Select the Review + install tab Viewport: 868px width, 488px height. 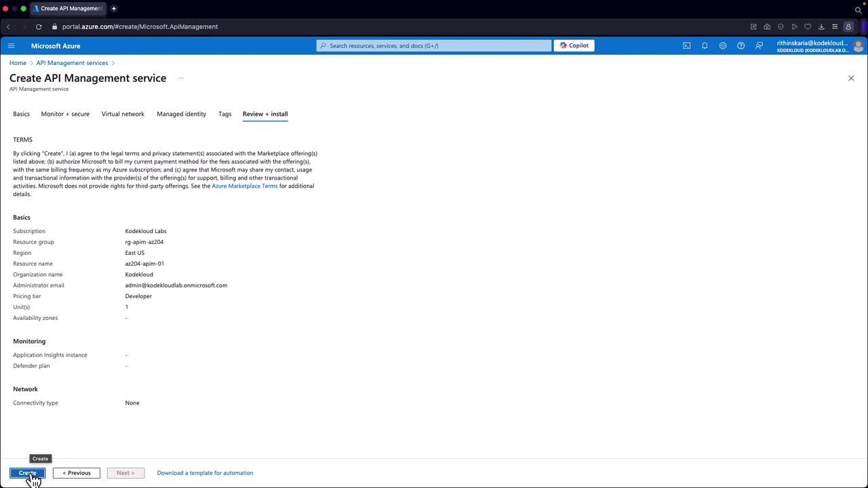point(265,114)
